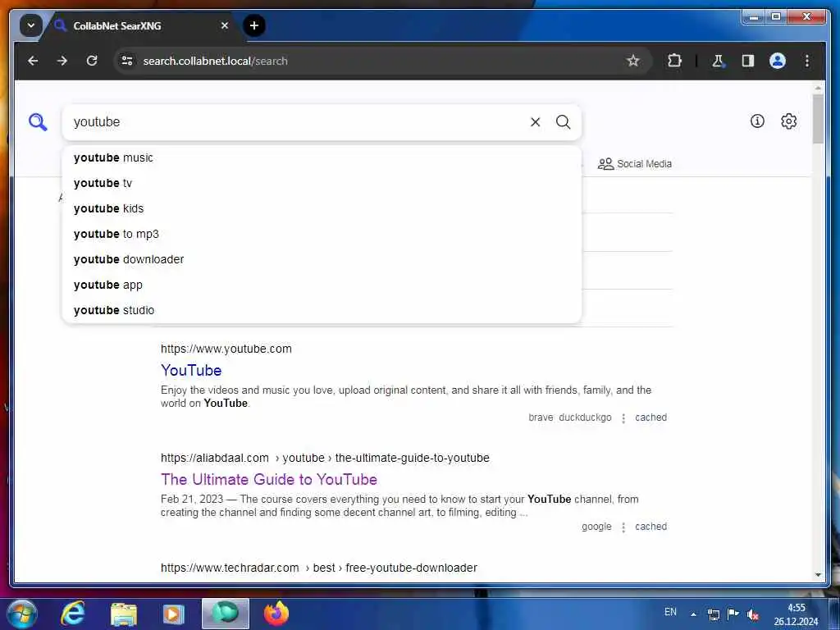Open Windows Media Player from taskbar
Viewport: 840px width, 630px height.
(x=173, y=614)
